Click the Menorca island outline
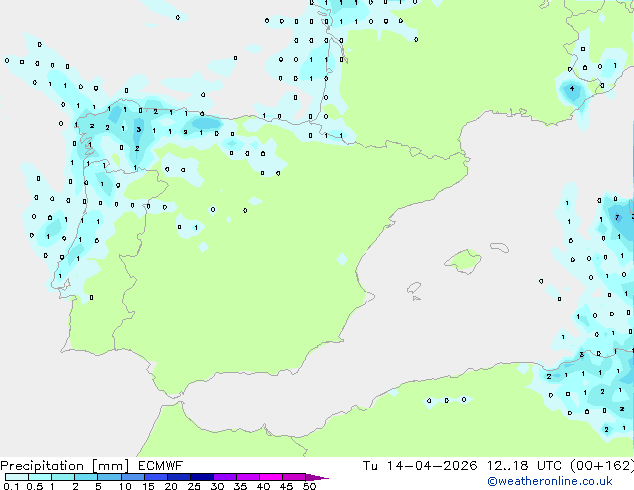 [500, 247]
